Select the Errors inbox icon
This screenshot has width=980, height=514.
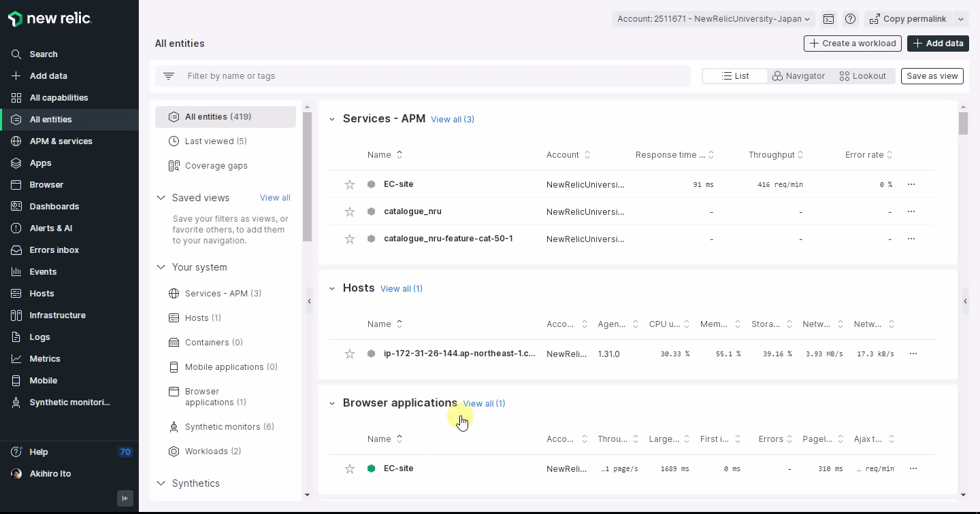click(x=16, y=250)
